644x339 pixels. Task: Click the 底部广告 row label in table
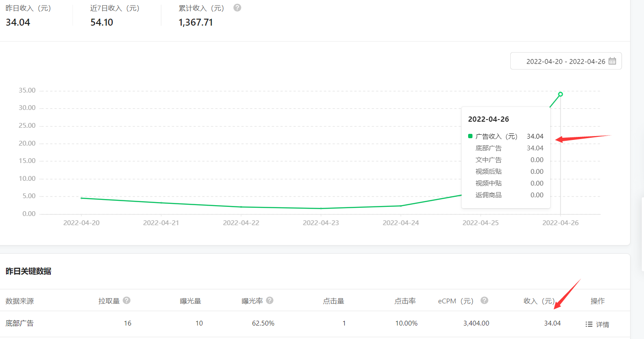20,323
